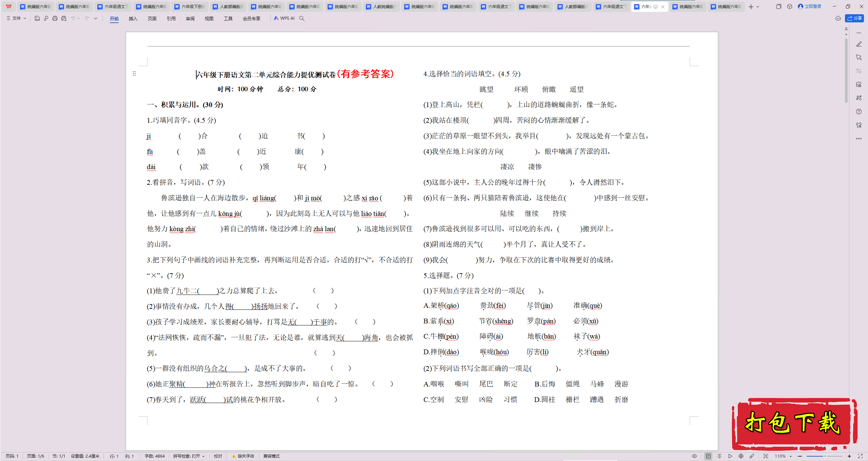The width and height of the screenshot is (868, 461).
Task: Click the fit-page zoom icon in status bar
Action: tap(766, 456)
